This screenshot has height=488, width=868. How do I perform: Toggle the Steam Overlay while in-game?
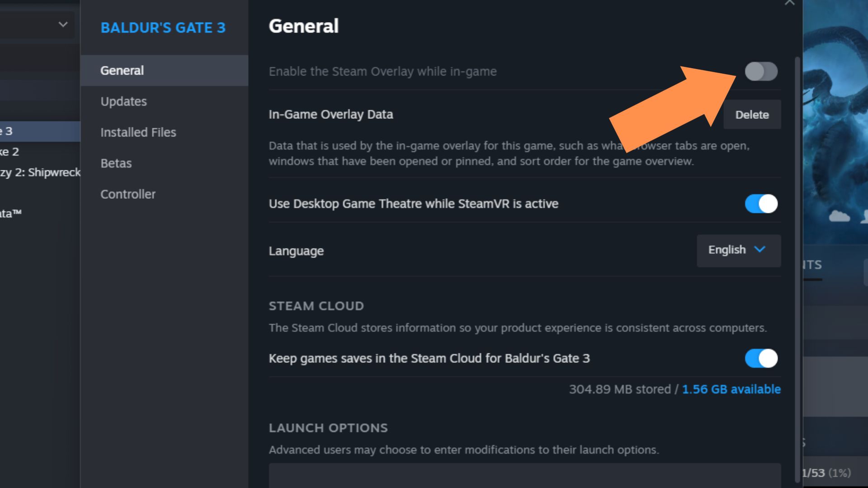[x=761, y=71]
